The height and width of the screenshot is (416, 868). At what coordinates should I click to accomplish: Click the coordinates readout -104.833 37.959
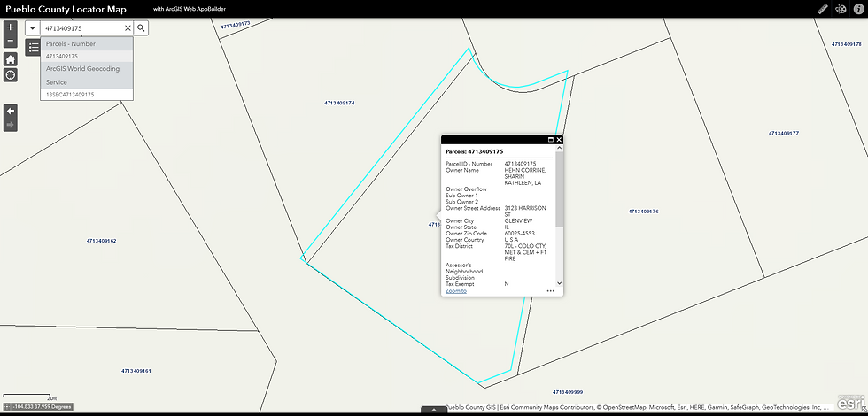(x=41, y=406)
